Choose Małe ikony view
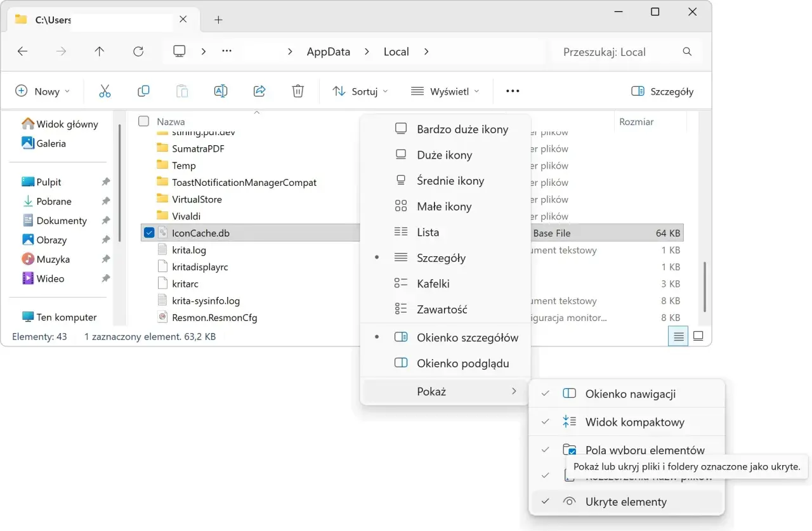Screen dimensions: 812x531 pos(445,206)
